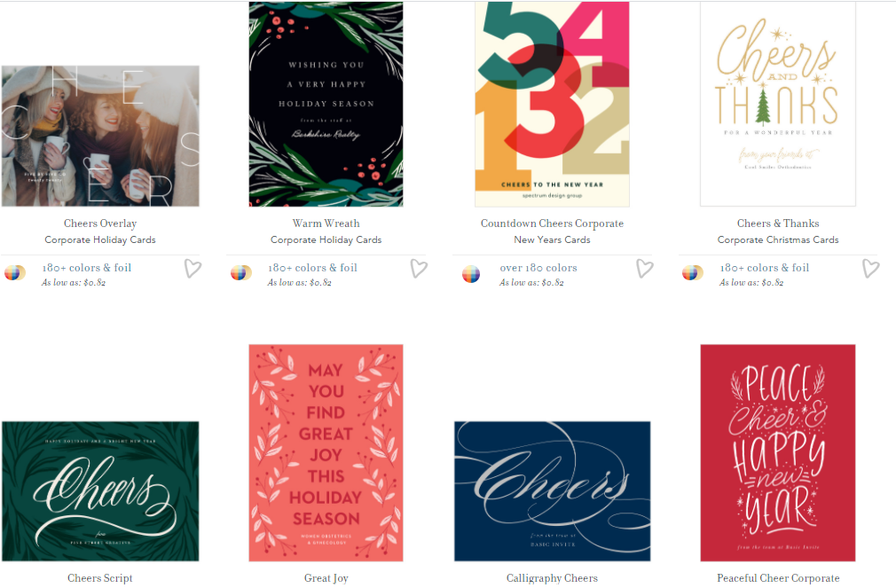Open color wheel for Cheers Overlay card
896x588 pixels.
click(15, 273)
